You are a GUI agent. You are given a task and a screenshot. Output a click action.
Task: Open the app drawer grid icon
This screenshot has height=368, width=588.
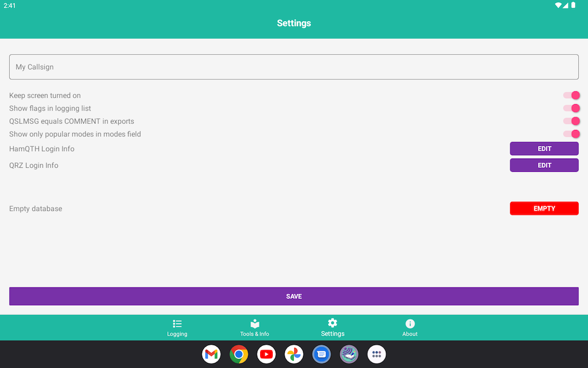pyautogui.click(x=377, y=354)
